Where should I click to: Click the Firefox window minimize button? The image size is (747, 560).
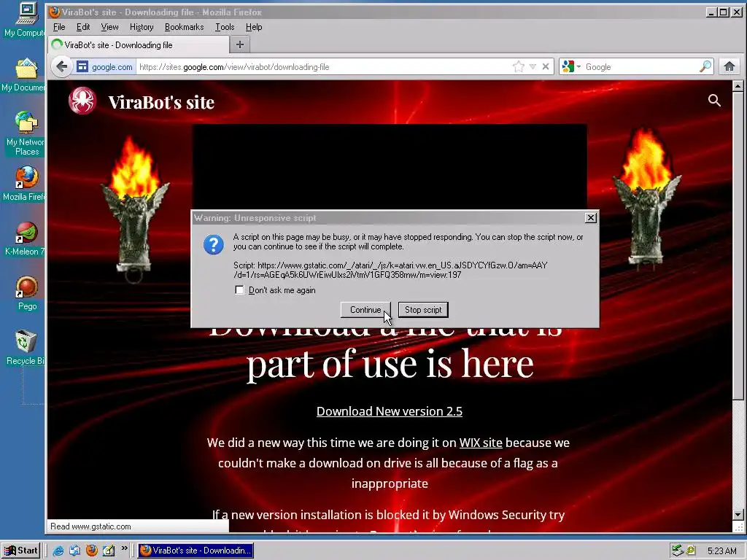click(x=711, y=12)
